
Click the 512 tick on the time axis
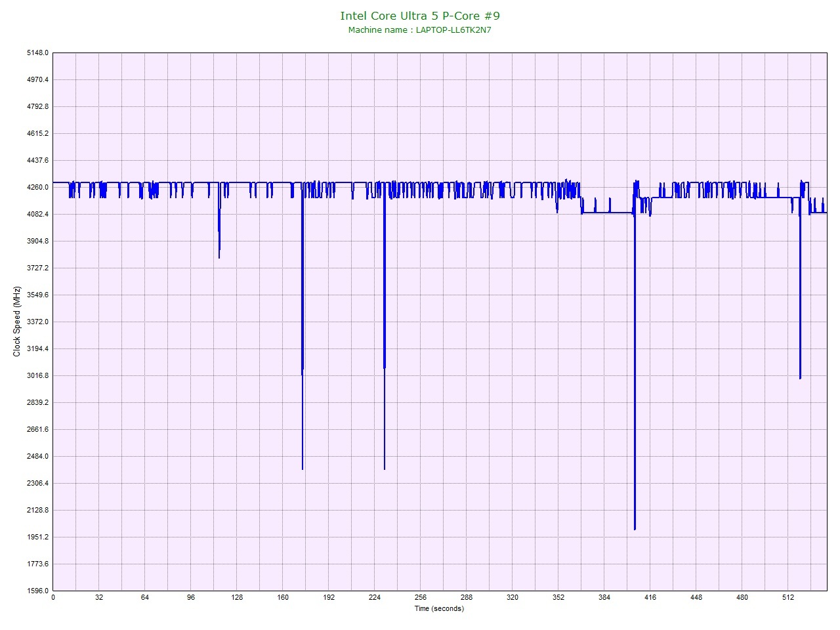pos(788,598)
